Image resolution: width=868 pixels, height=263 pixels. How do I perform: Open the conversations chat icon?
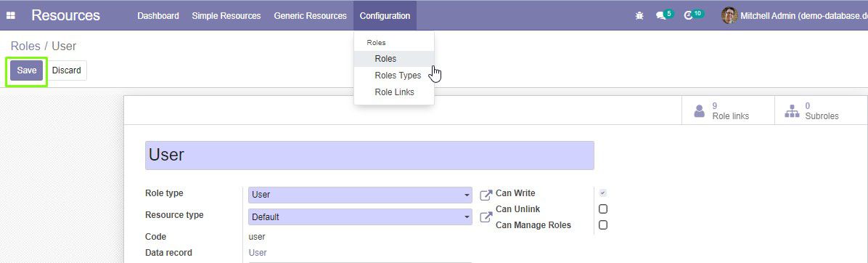tap(660, 15)
